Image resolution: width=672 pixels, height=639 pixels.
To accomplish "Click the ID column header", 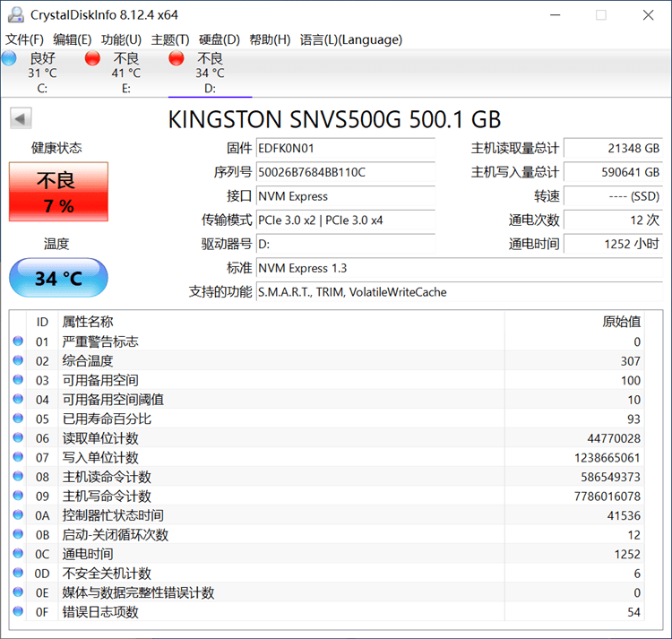I will coord(42,322).
